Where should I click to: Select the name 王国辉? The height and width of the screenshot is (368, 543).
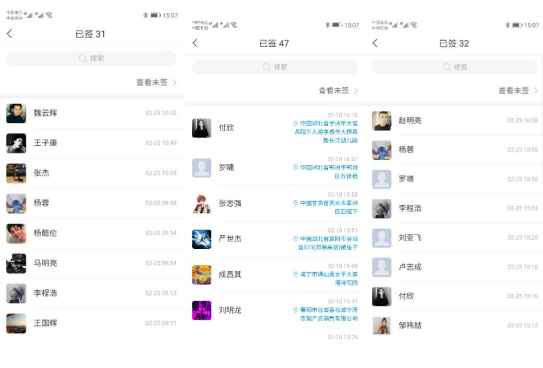pyautogui.click(x=45, y=323)
